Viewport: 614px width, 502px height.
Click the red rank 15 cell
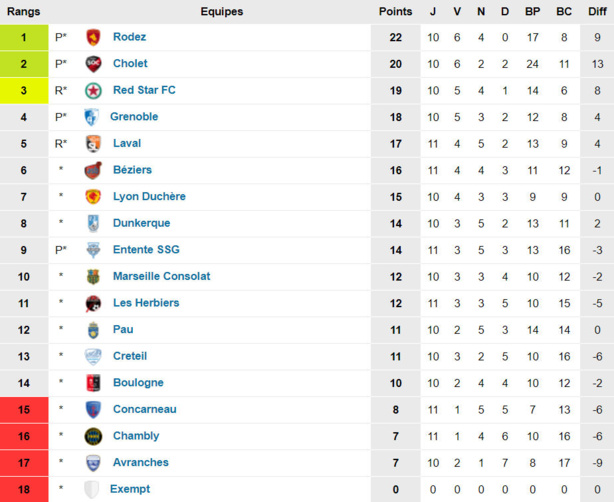click(x=24, y=409)
